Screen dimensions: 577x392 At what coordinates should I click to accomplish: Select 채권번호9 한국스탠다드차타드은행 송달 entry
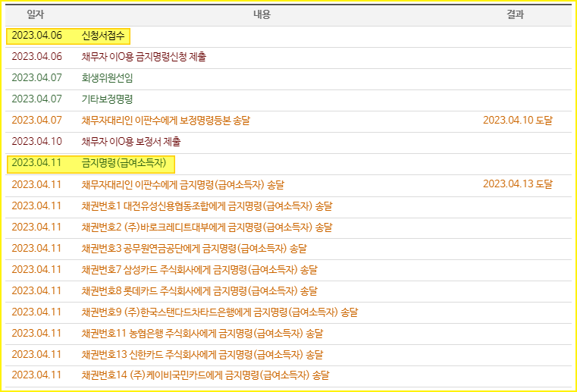coord(220,312)
